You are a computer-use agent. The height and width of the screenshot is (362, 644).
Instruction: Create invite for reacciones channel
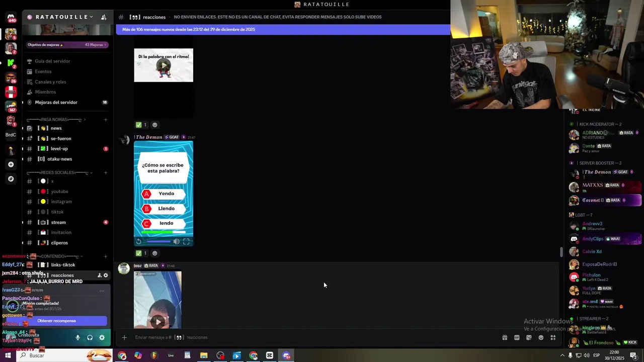tap(99, 276)
